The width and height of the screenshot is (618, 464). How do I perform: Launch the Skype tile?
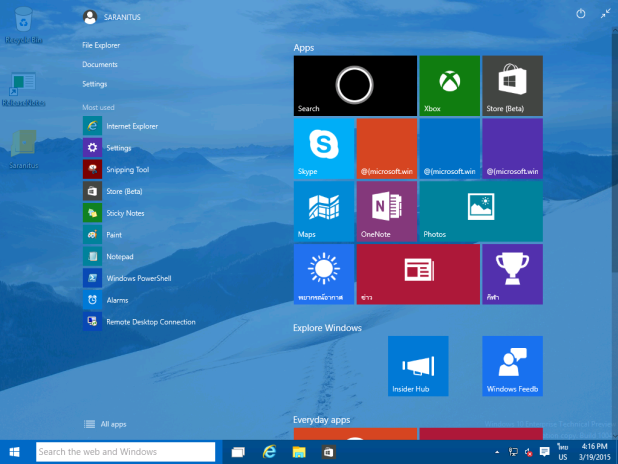click(324, 149)
